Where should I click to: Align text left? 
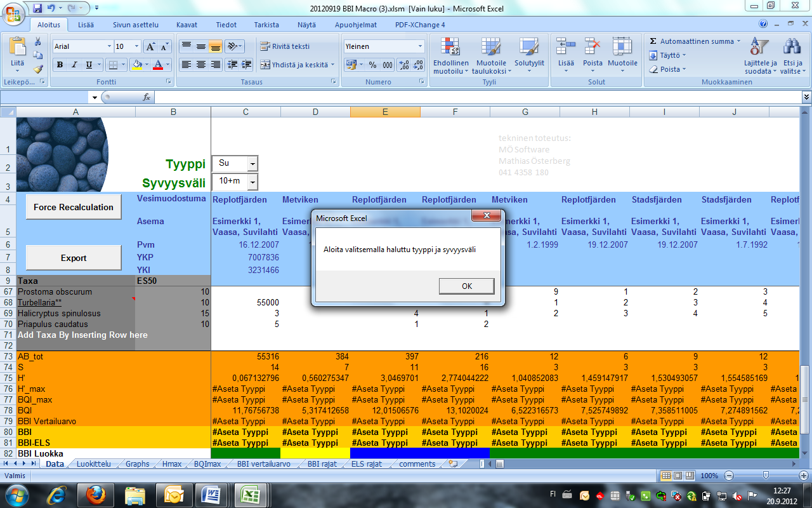pyautogui.click(x=187, y=65)
